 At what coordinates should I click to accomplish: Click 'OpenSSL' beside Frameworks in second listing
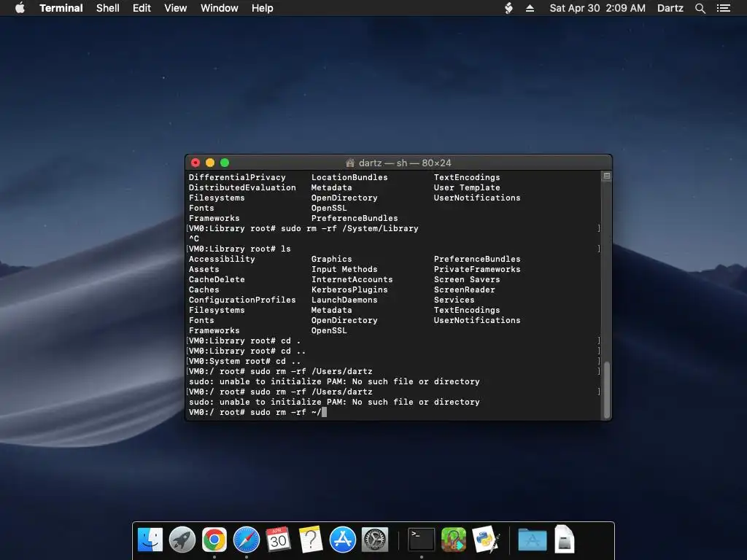point(329,330)
